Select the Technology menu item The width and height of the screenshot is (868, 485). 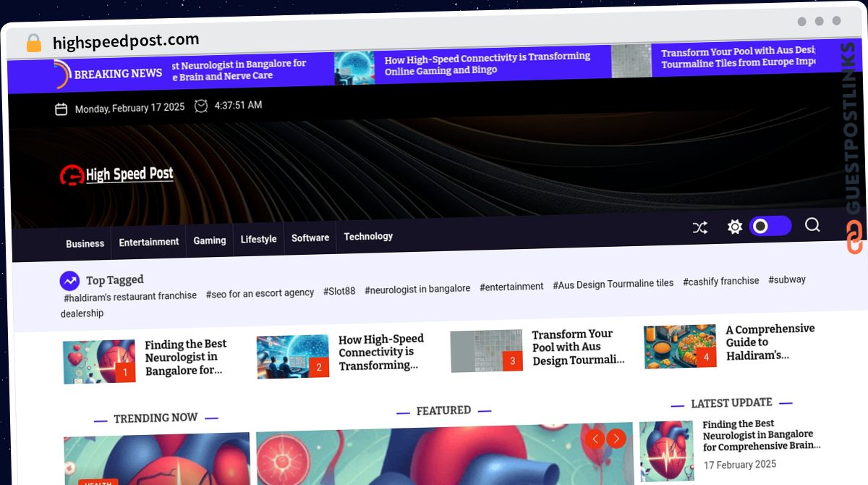tap(368, 236)
